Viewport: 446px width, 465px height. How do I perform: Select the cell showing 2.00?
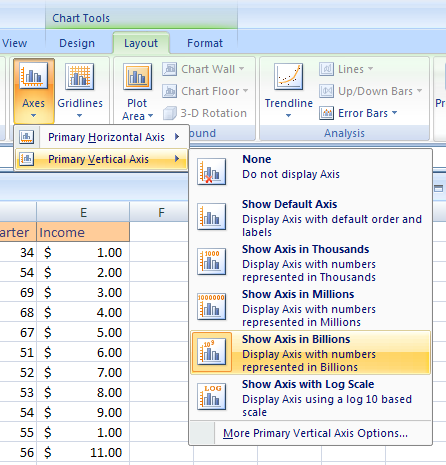click(83, 272)
